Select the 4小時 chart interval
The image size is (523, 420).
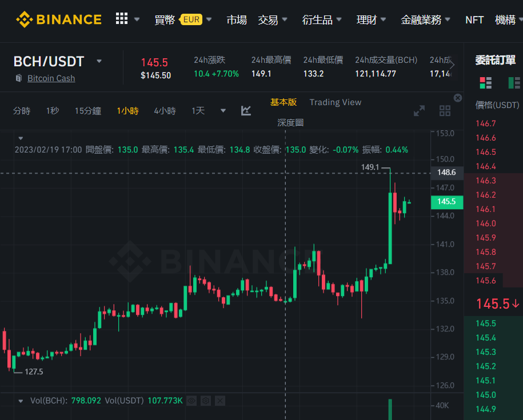click(x=165, y=111)
